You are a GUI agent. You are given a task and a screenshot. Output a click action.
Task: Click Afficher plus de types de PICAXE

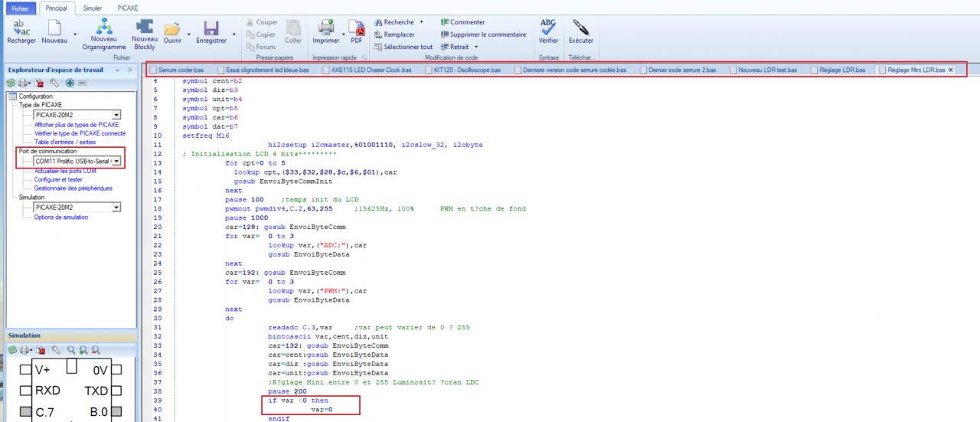pyautogui.click(x=77, y=124)
